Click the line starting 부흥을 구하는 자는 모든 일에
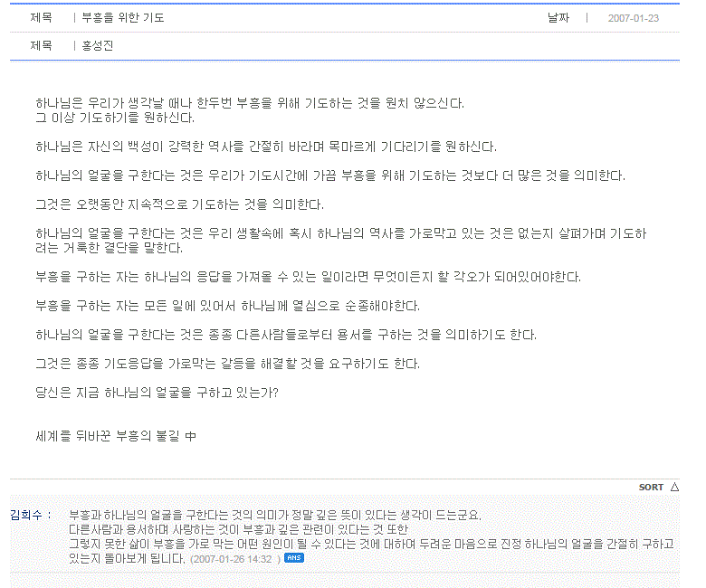The image size is (706, 588). pyautogui.click(x=227, y=306)
